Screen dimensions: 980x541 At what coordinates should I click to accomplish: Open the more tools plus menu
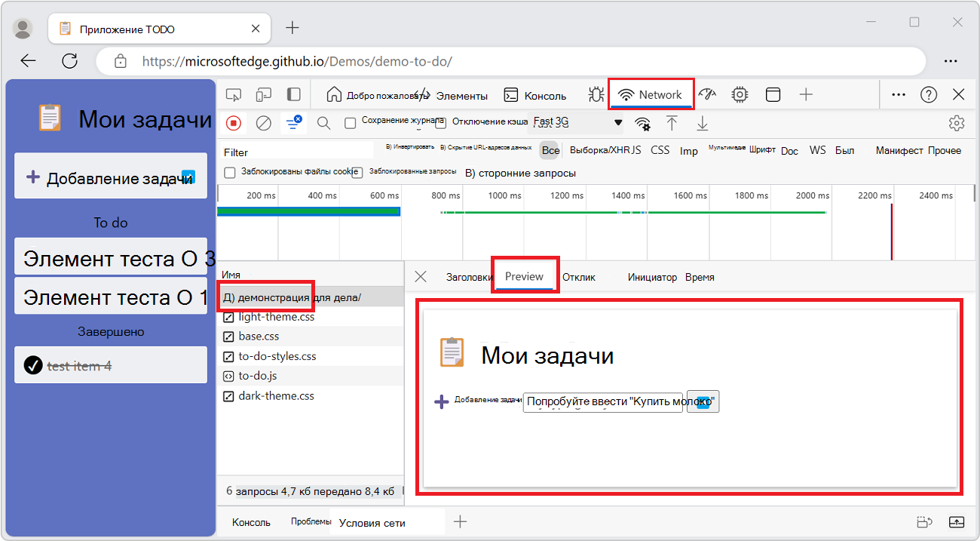tap(807, 94)
